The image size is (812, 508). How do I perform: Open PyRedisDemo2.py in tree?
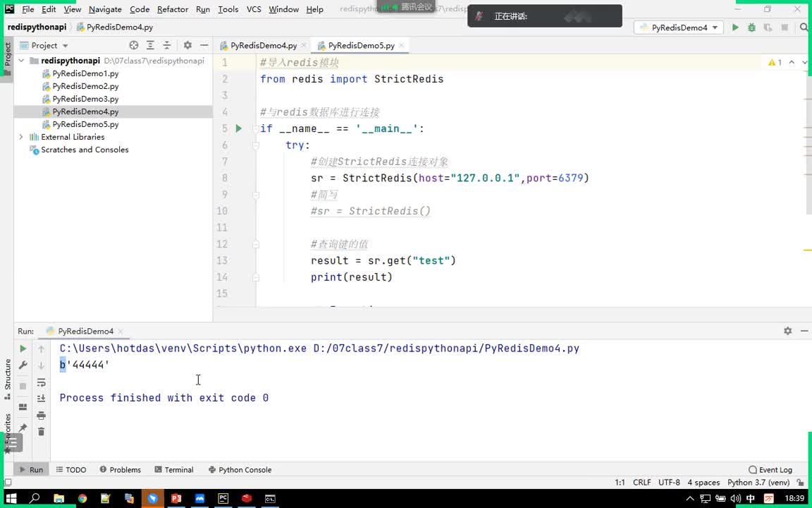[85, 86]
